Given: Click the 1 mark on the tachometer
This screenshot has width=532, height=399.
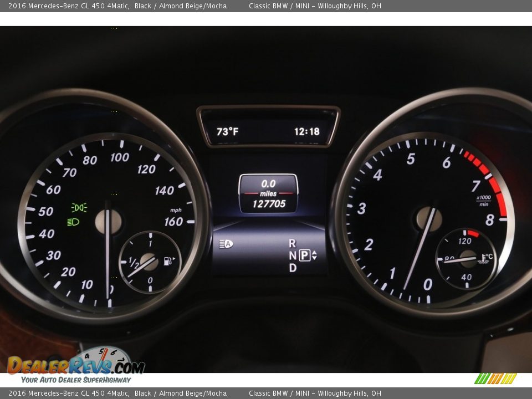Looking at the screenshot, I should pos(392,273).
